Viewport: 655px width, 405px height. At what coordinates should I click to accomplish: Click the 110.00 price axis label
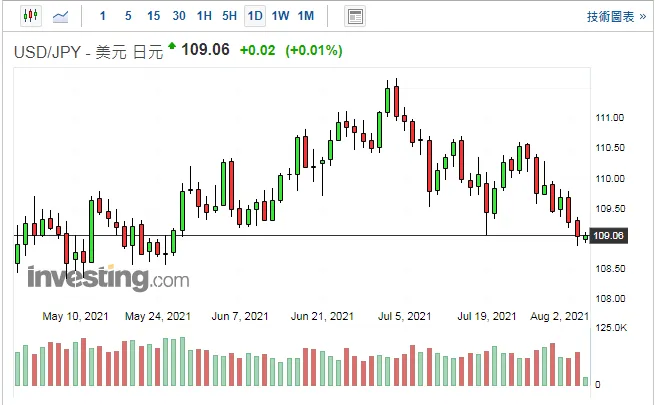coord(610,178)
